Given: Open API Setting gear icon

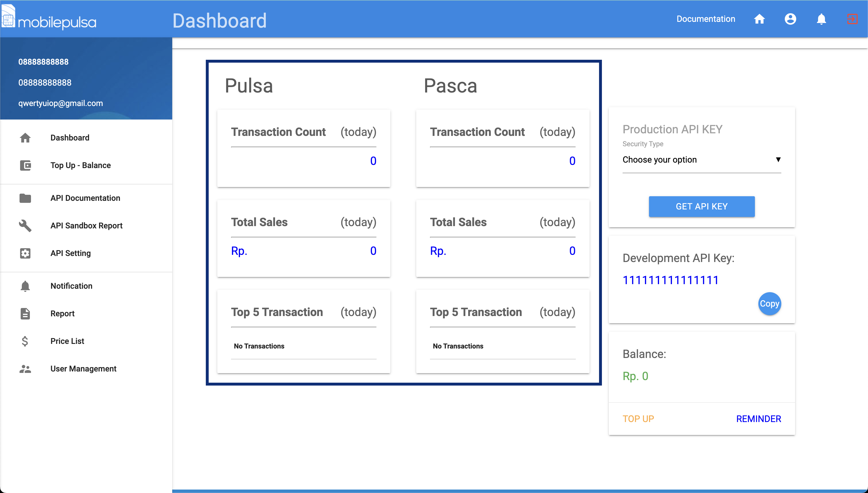Looking at the screenshot, I should click(x=25, y=253).
